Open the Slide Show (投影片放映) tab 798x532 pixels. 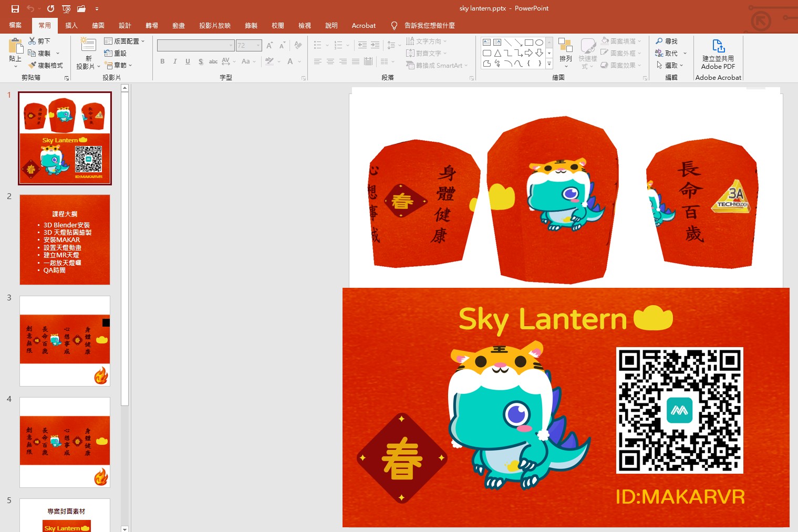tap(214, 25)
